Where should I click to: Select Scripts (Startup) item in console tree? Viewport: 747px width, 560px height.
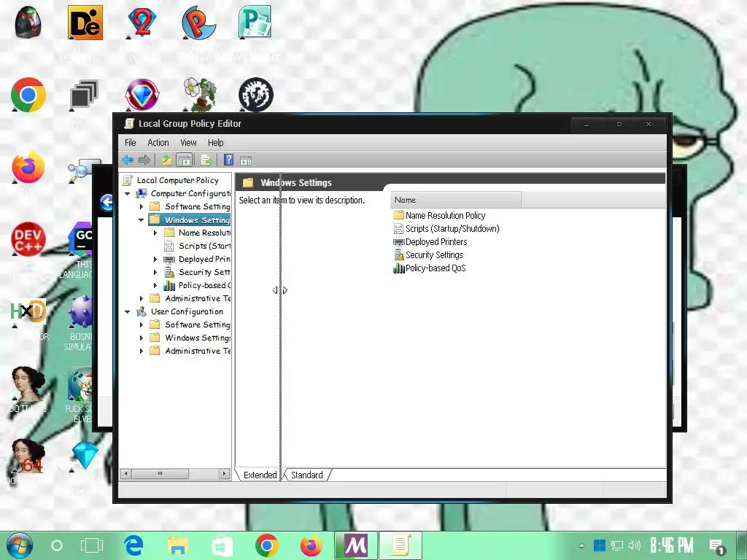tap(204, 246)
